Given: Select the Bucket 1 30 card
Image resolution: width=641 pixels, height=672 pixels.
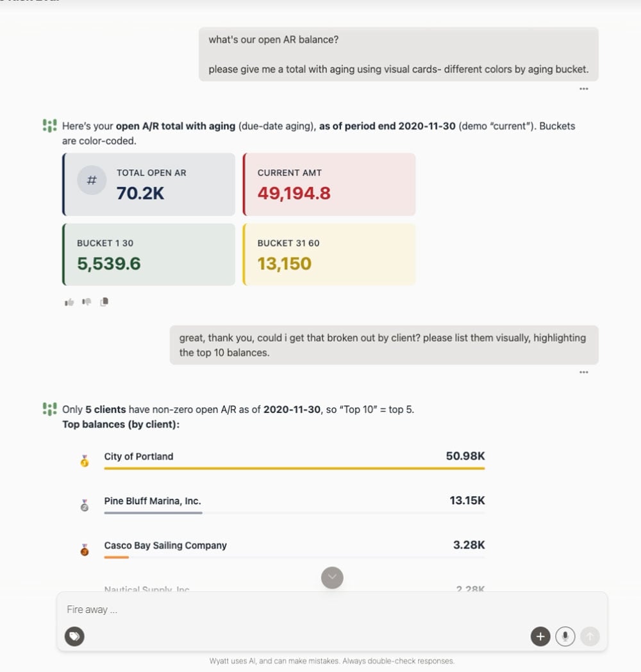Looking at the screenshot, I should [149, 255].
